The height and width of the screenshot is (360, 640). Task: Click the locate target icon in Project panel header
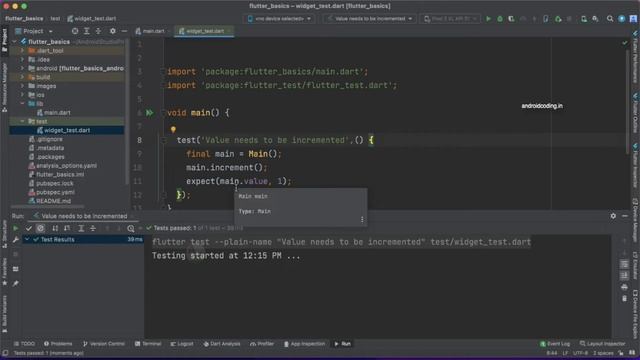click(75, 31)
